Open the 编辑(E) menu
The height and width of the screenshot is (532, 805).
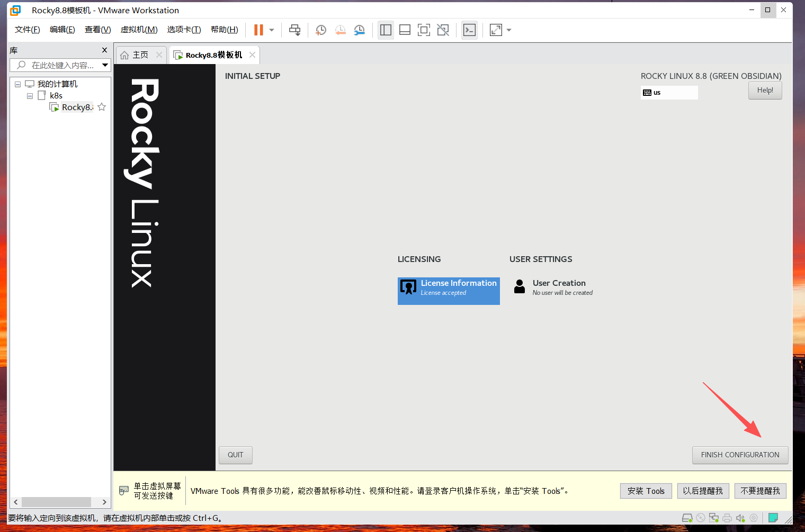coord(62,30)
